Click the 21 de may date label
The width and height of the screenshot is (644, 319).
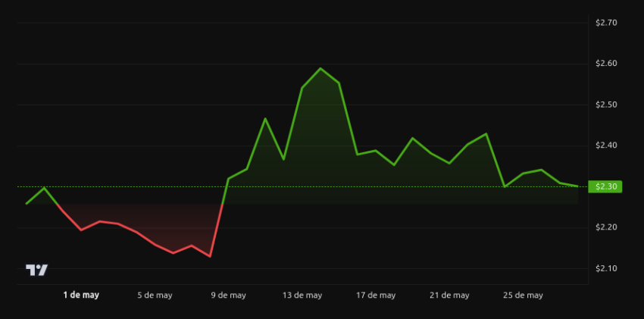tap(449, 296)
